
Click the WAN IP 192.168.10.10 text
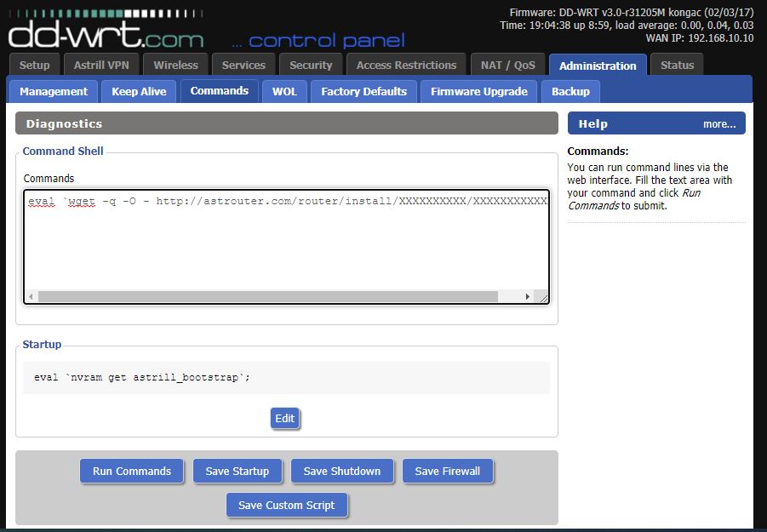700,38
